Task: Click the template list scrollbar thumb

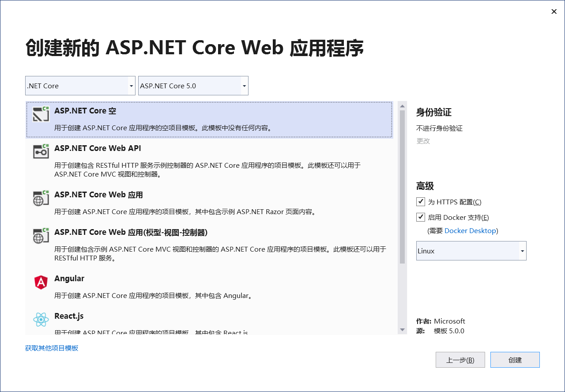Action: 402,187
